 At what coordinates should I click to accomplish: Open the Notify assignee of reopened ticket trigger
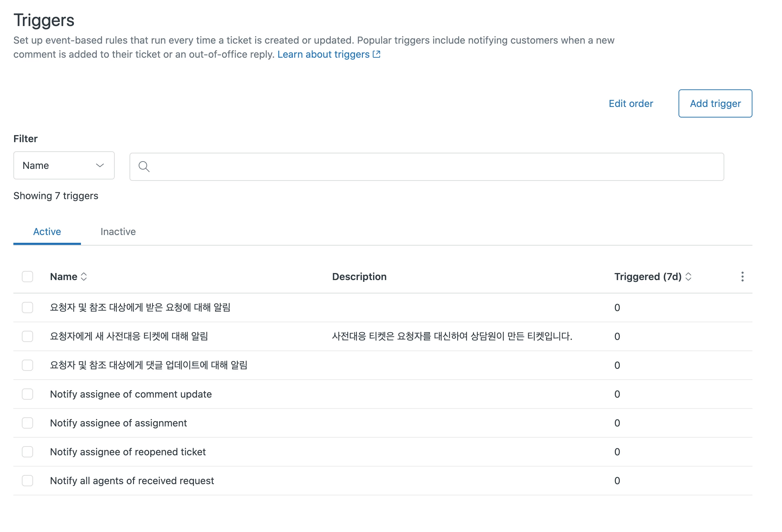[128, 452]
